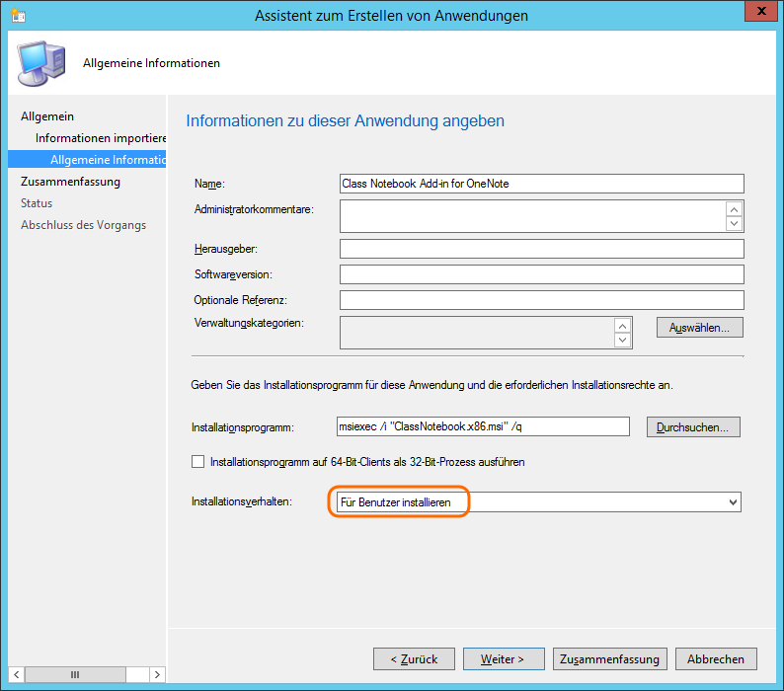The height and width of the screenshot is (691, 784).
Task: Click the wizard icon in title bar
Action: pyautogui.click(x=18, y=16)
